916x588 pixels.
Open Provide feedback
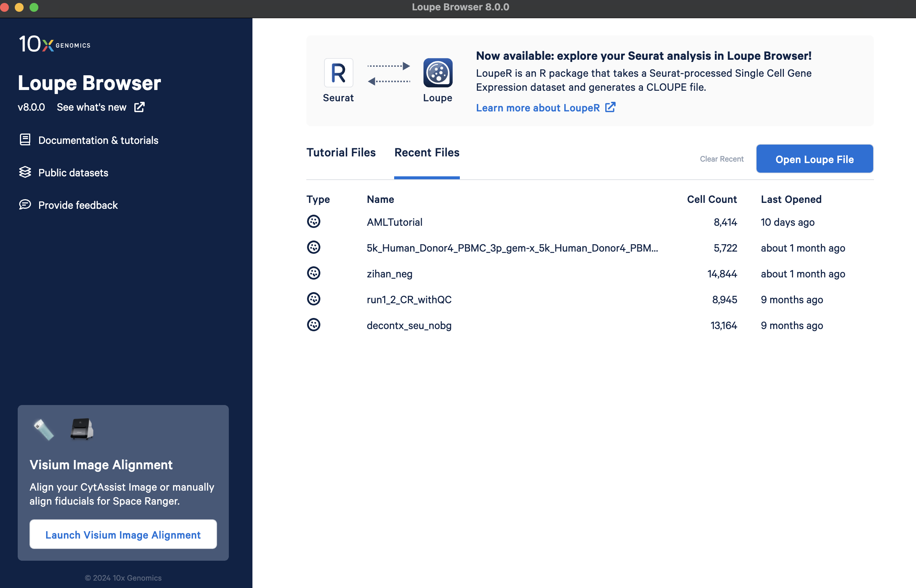tap(78, 205)
